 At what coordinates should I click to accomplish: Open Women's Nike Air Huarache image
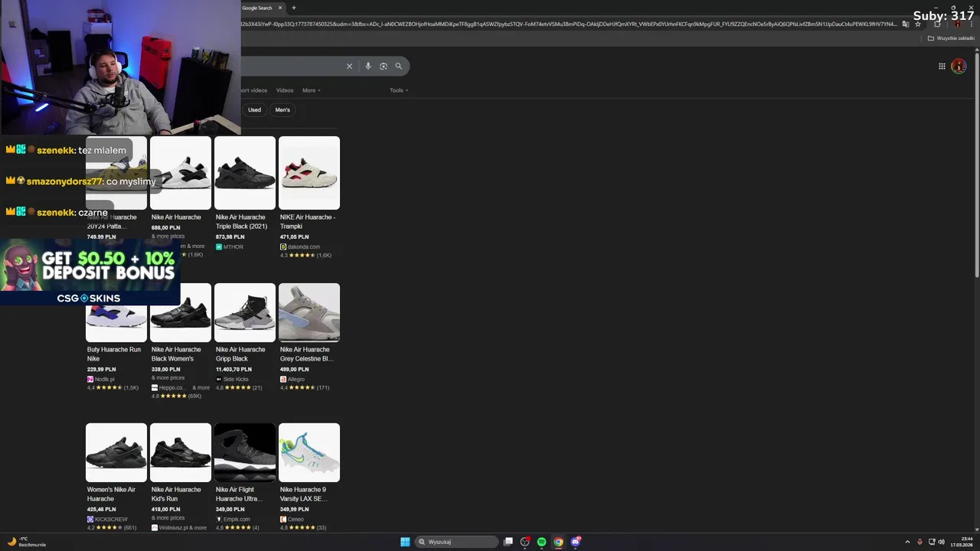click(x=116, y=452)
